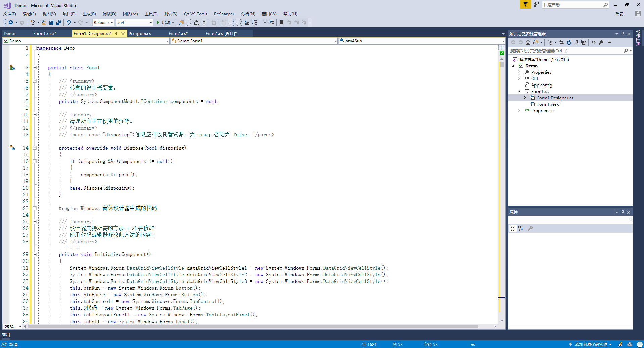This screenshot has height=348, width=644.
Task: Toggle alphabetical sort in Properties panel
Action: [521, 228]
